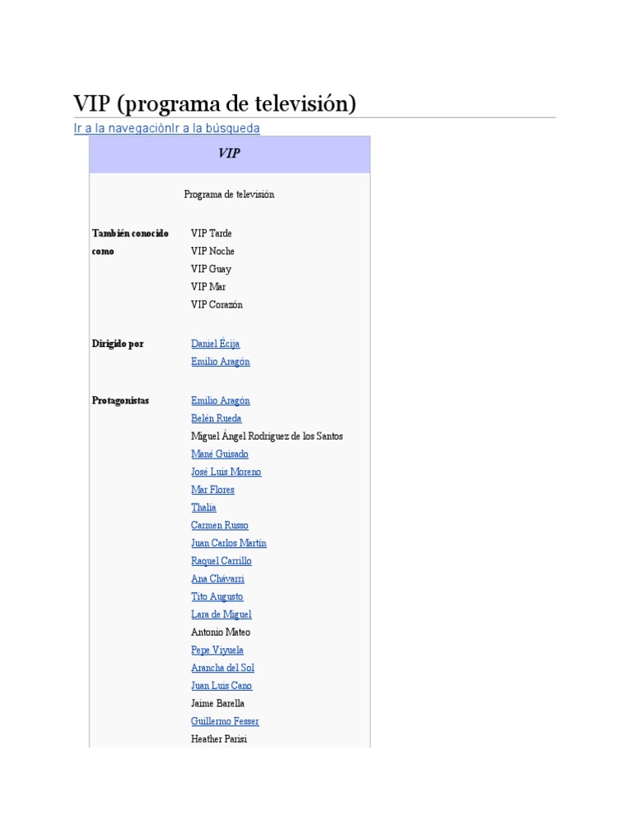630x840 pixels.
Task: Open the Daniel Écija director link
Action: 216,344
